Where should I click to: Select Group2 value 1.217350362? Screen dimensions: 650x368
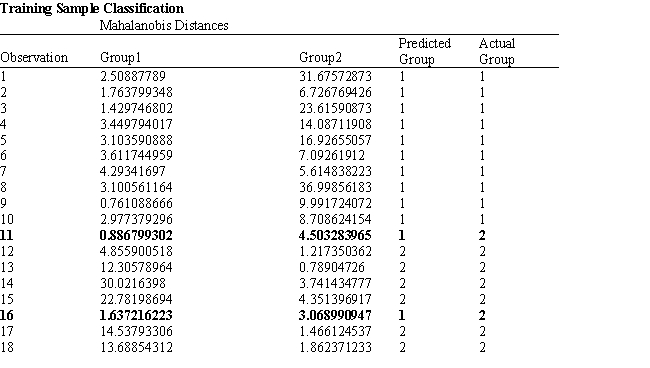(x=335, y=252)
